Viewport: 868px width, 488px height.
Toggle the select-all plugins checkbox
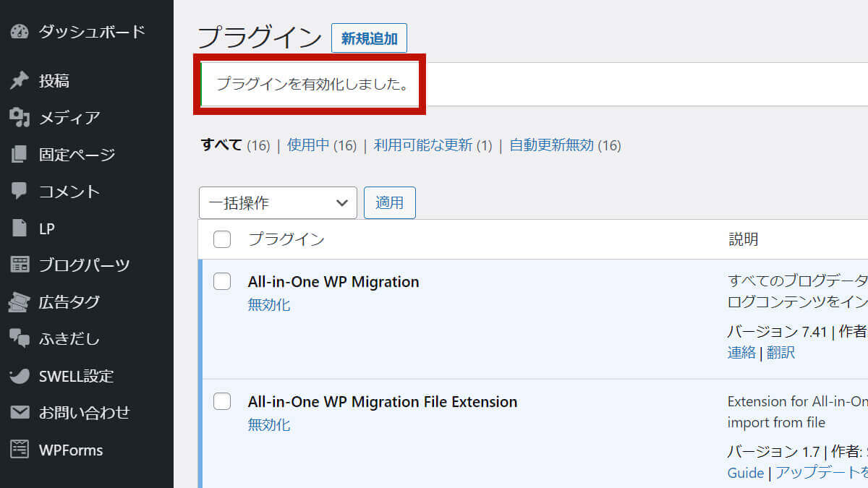222,239
